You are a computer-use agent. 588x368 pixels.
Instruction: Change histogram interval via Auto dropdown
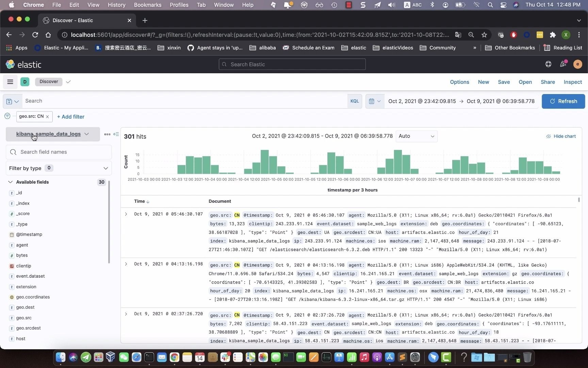click(416, 136)
